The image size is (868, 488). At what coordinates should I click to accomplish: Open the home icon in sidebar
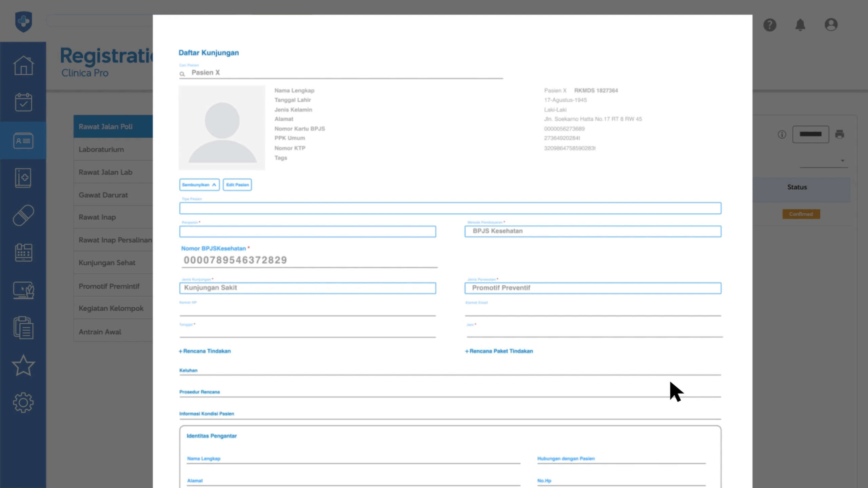[23, 65]
